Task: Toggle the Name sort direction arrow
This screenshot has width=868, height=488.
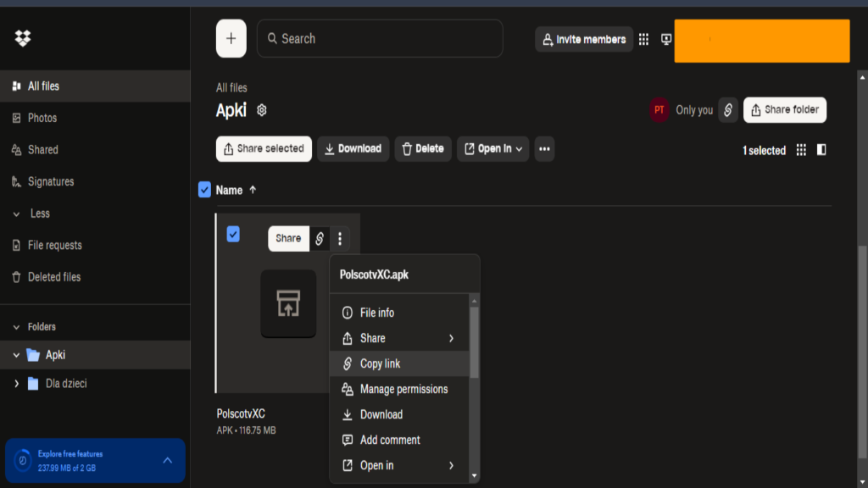Action: coord(253,190)
